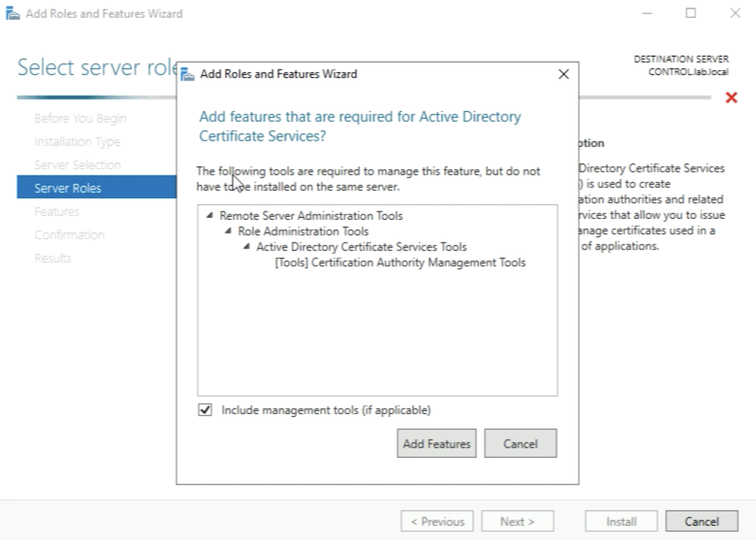The width and height of the screenshot is (756, 540).
Task: Collapse Remote Server Administration Tools node
Action: [210, 215]
